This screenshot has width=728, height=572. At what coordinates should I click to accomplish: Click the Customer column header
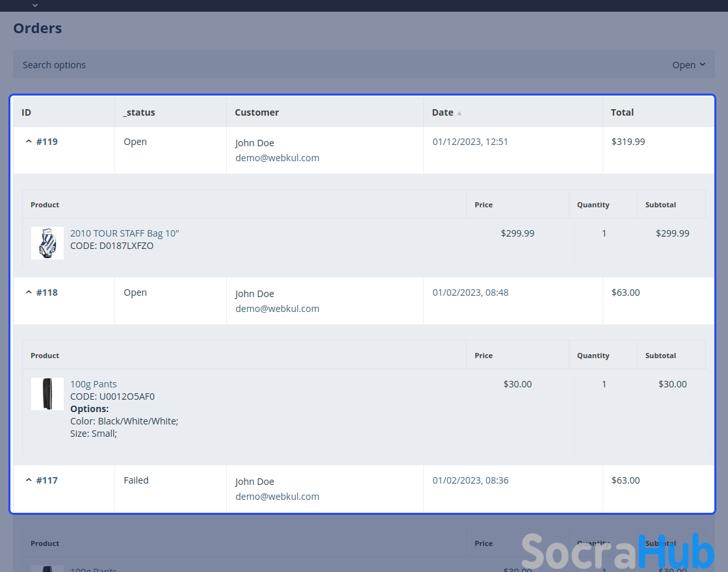(x=257, y=112)
